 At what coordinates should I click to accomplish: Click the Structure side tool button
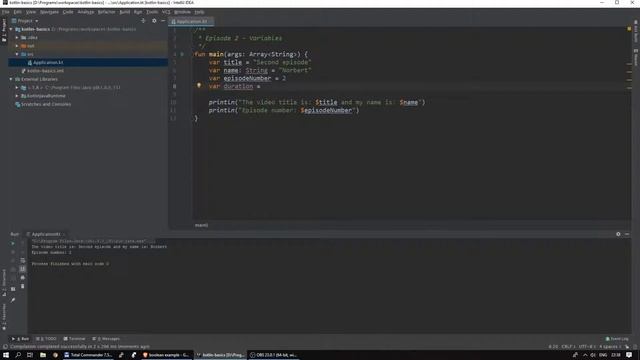[4, 283]
